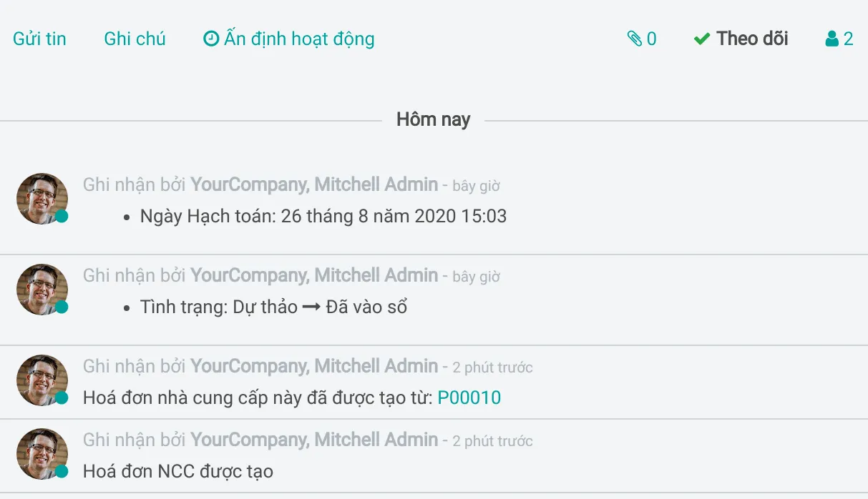
Task: Click "2 phút trước" on Hoá đơn NCC message
Action: 492,441
